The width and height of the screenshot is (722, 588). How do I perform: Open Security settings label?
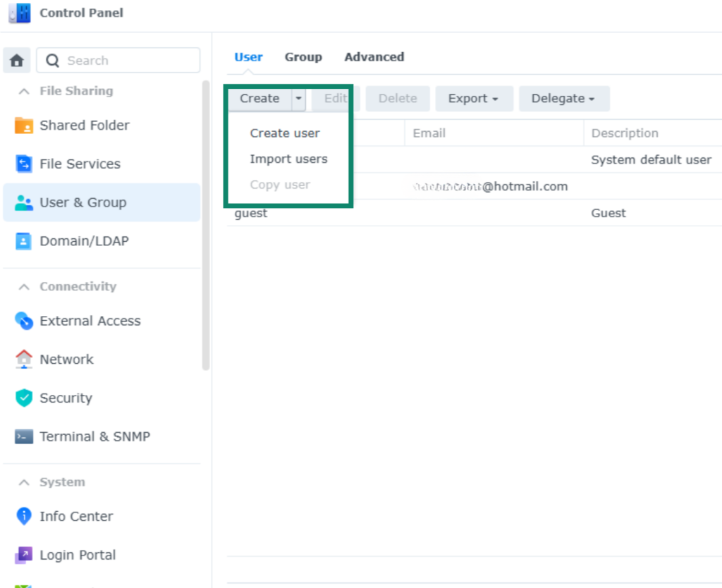click(66, 398)
